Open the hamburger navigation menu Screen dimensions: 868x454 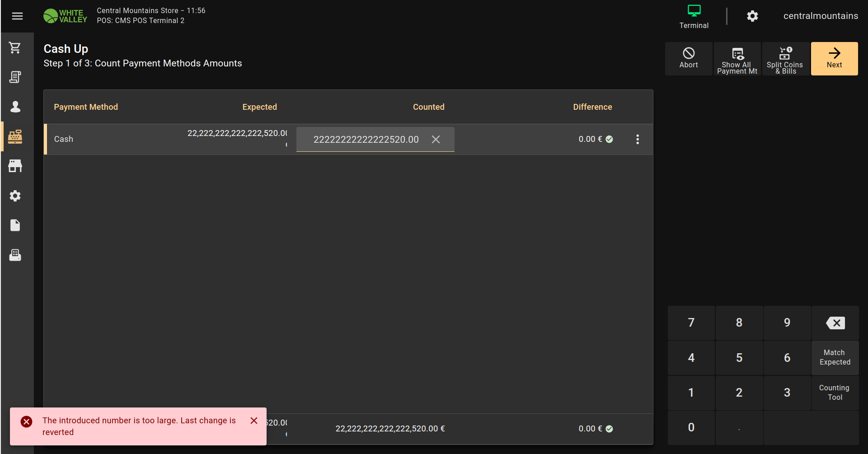[x=17, y=16]
